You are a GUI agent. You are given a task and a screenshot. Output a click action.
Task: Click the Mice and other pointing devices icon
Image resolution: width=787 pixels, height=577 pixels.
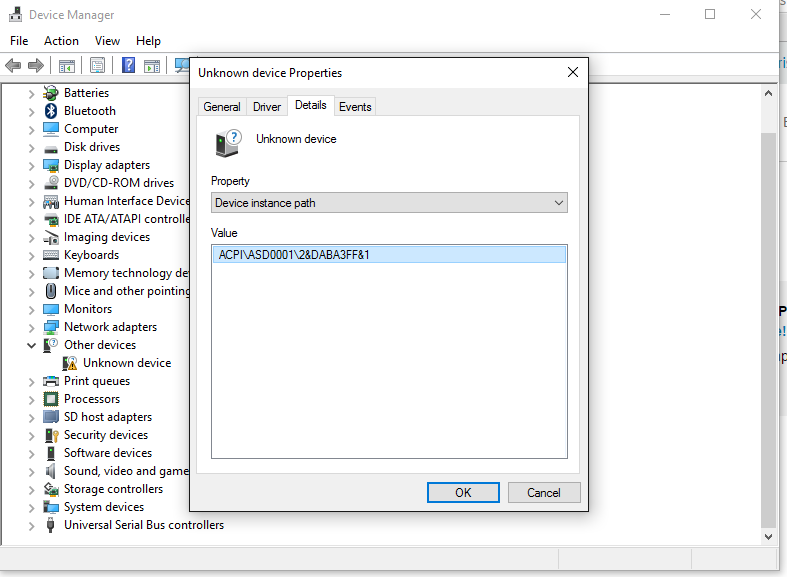pos(51,291)
